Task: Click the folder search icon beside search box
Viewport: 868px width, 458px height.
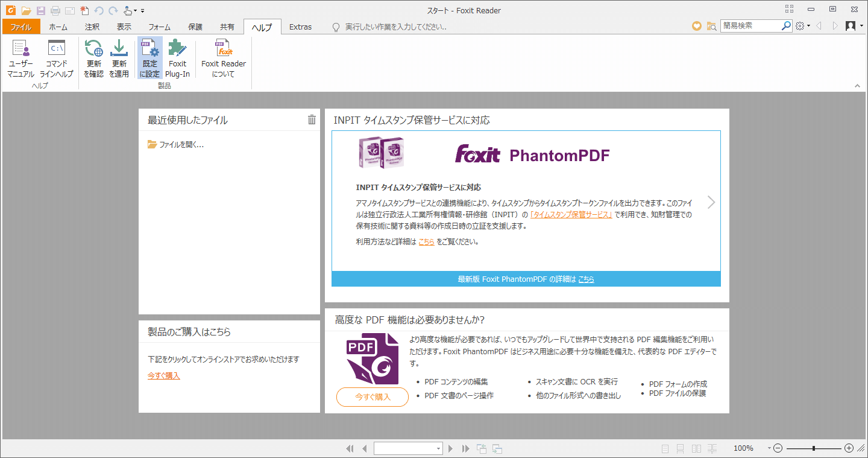Action: coord(712,26)
